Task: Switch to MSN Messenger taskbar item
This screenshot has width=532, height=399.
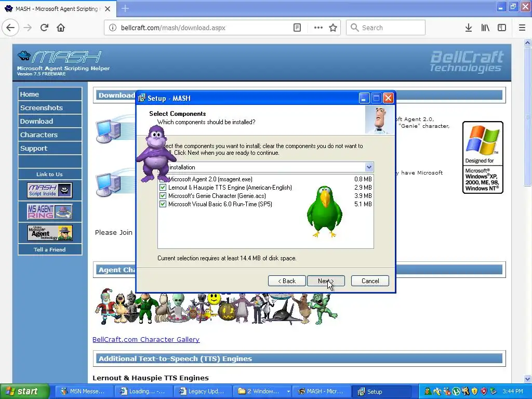Action: pyautogui.click(x=84, y=391)
